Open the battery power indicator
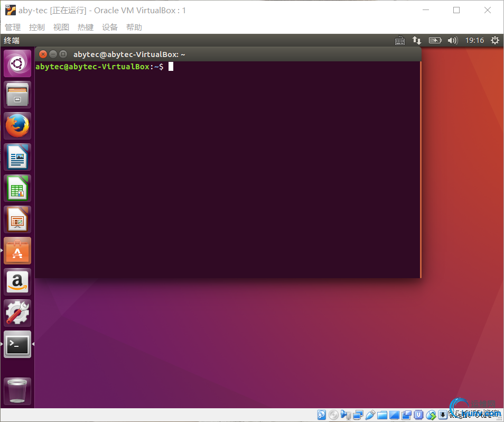This screenshot has width=504, height=422. (435, 41)
